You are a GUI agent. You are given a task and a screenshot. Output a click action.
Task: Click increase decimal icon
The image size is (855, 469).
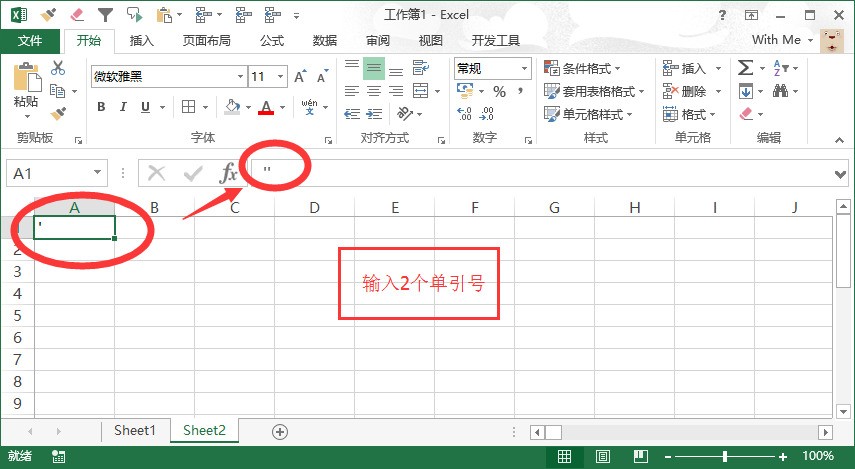pos(464,114)
